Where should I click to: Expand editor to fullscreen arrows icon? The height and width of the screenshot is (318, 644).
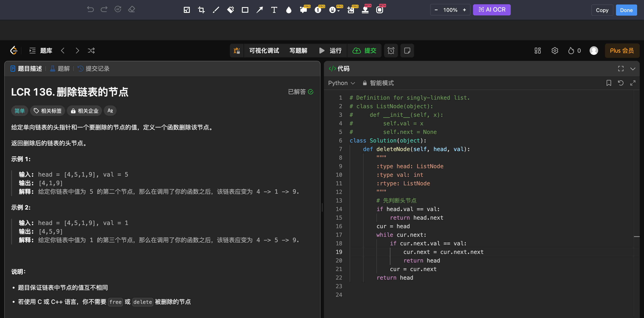coord(632,83)
